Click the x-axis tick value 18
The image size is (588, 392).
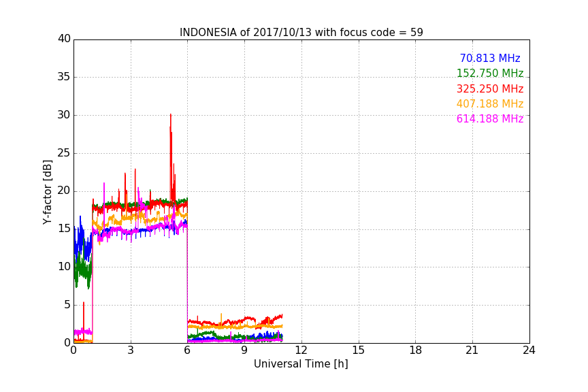416,350
